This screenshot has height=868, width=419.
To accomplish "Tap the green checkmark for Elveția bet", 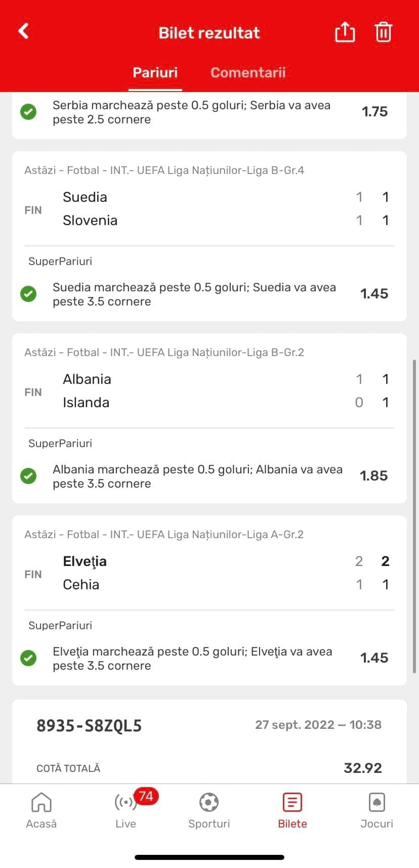I will (x=28, y=658).
